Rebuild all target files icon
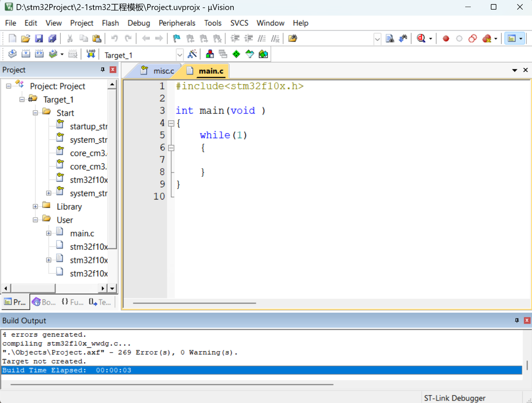This screenshot has width=532, height=403. coord(39,54)
